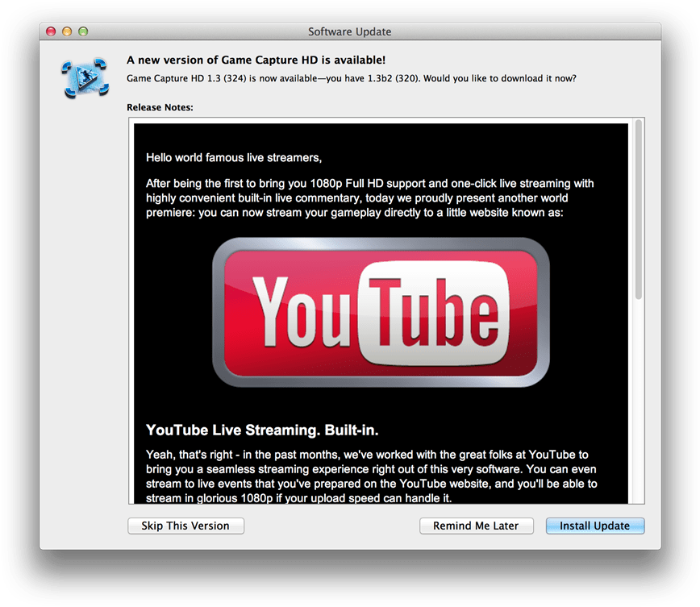Click the paragraph starting 'Yeah, that's right'
The image size is (700, 607).
372,476
